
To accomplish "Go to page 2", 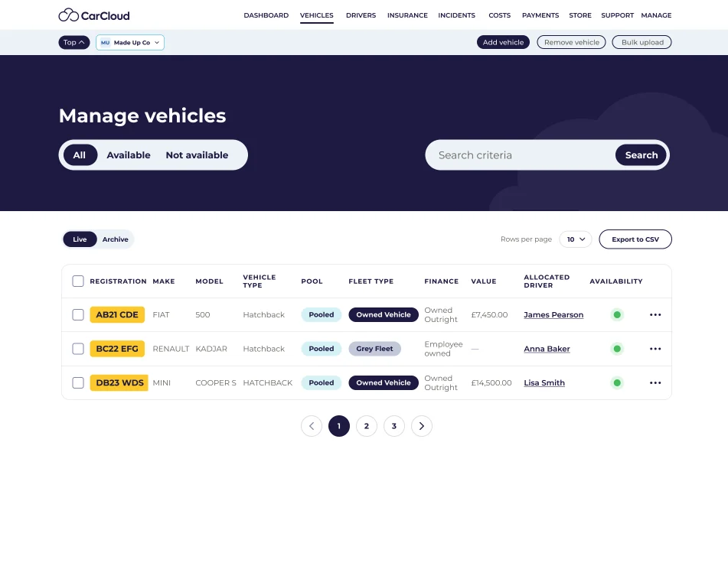I will [x=367, y=426].
